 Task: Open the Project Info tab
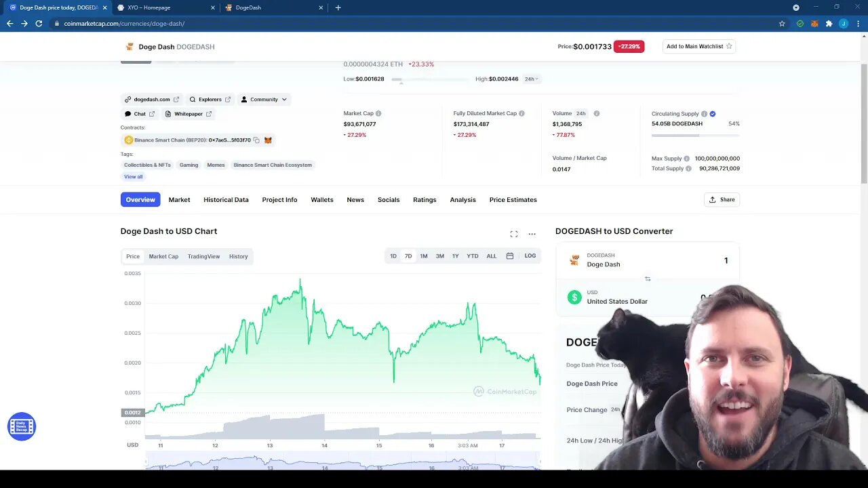coord(279,200)
